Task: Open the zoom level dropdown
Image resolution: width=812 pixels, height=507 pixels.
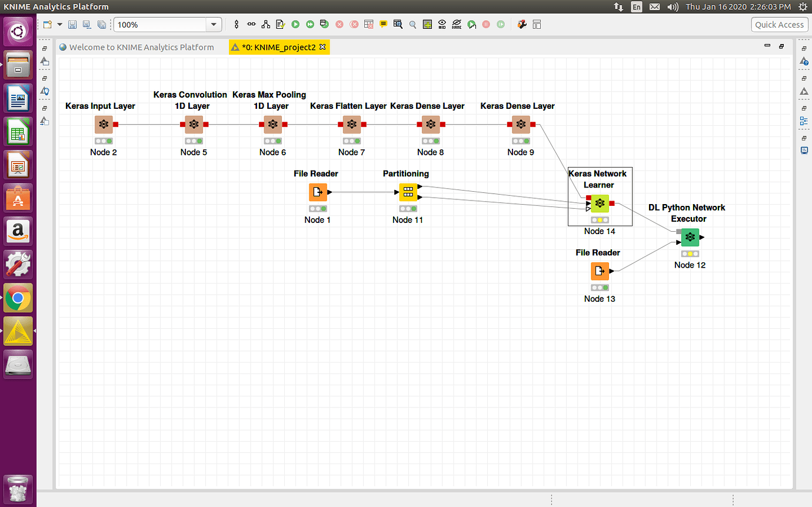Action: [214, 24]
